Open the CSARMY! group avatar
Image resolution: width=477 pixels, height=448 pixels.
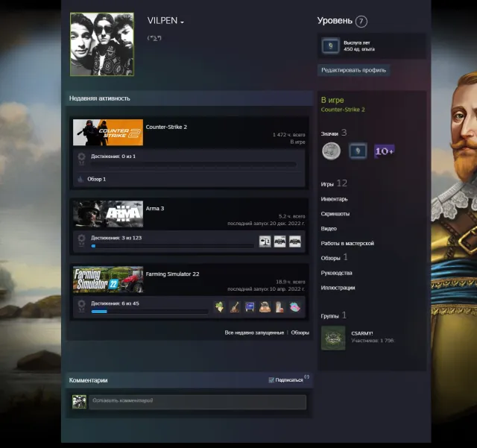pos(333,338)
